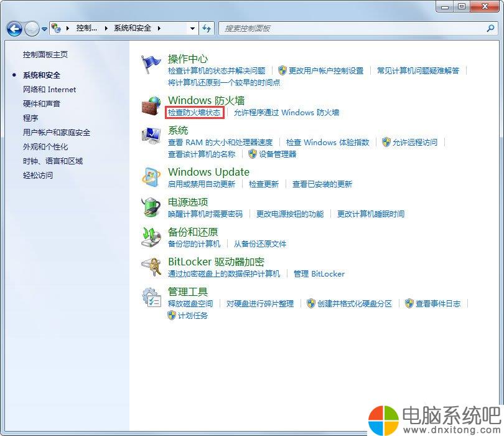504x436 pixels.
Task: Click the Forward arrow navigation button
Action: tap(32, 29)
